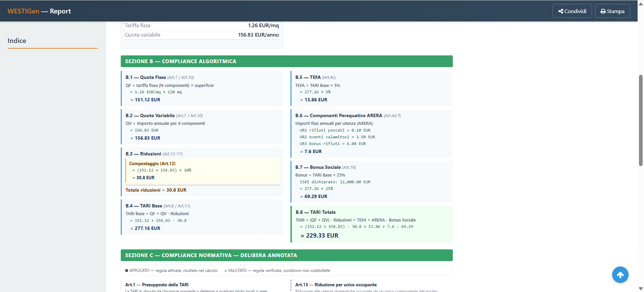The height and width of the screenshot is (292, 644).
Task: Click the 7.6 EUR ARERA result
Action: (x=313, y=151)
